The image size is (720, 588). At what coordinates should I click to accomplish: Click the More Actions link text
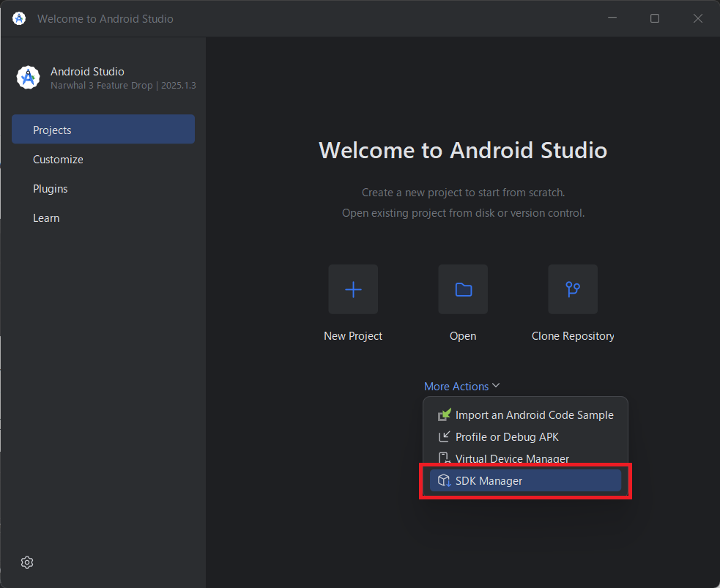click(456, 387)
